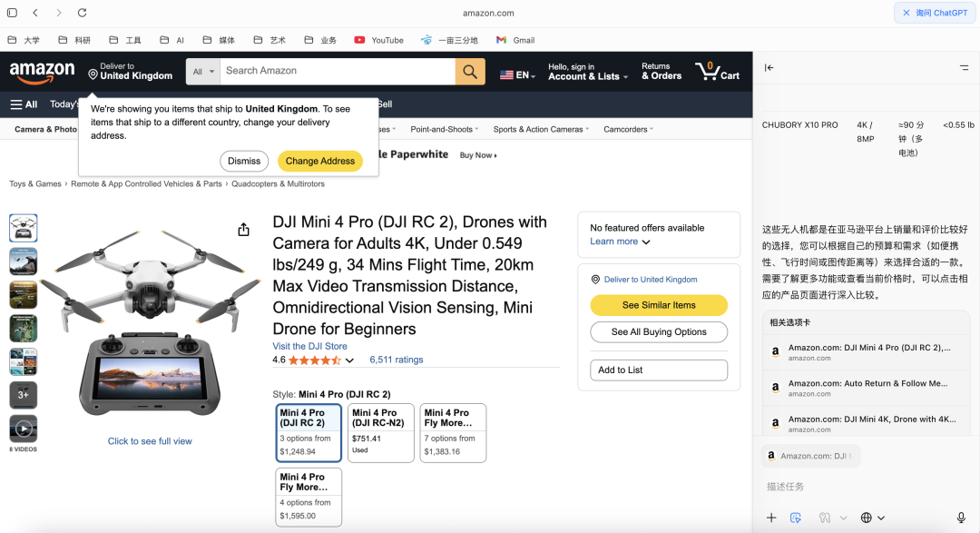Open the dropdown next to the globe icon

(x=881, y=518)
